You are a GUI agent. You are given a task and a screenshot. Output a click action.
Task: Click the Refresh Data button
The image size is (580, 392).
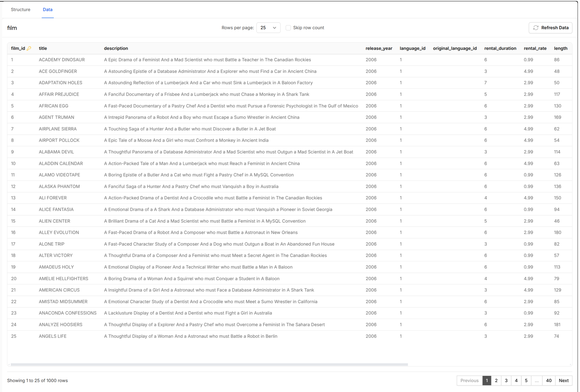coord(550,28)
